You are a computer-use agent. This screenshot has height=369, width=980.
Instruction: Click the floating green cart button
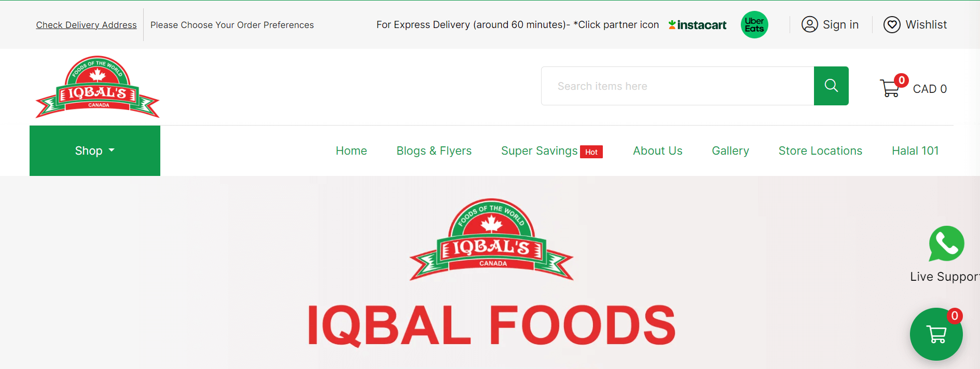point(936,334)
